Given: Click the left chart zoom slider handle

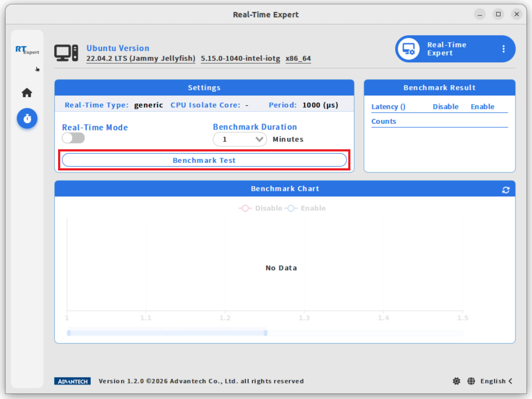Looking at the screenshot, I should pos(69,333).
